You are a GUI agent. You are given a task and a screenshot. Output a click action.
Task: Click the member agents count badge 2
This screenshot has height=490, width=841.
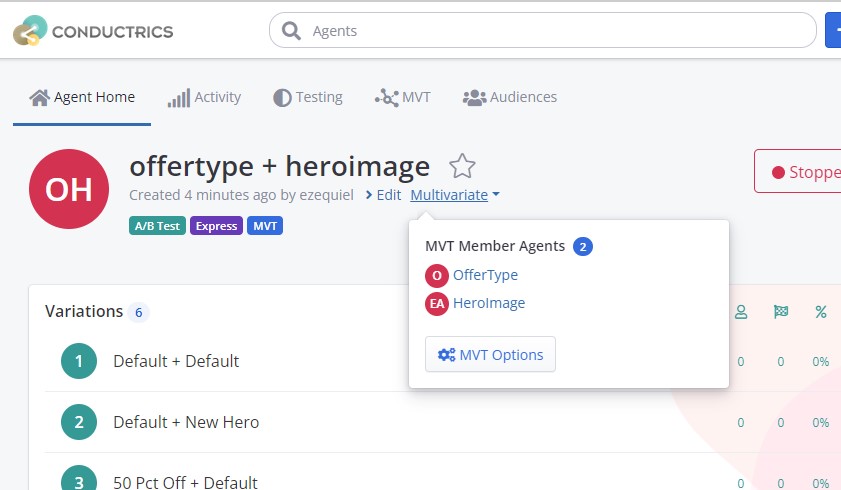(582, 247)
